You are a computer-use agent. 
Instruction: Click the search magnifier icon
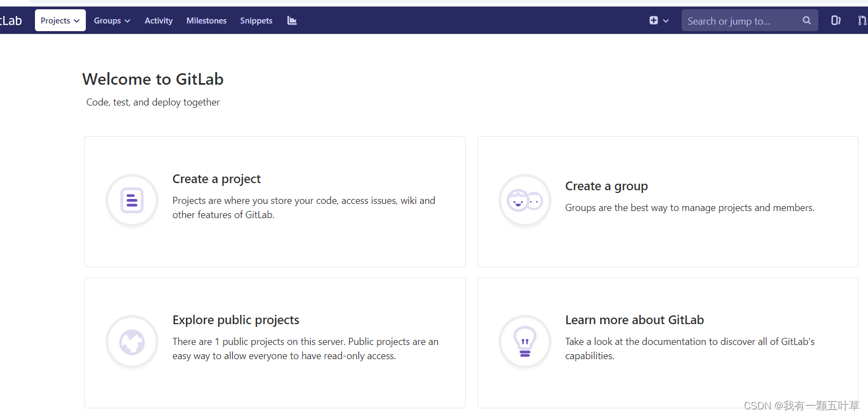click(806, 20)
